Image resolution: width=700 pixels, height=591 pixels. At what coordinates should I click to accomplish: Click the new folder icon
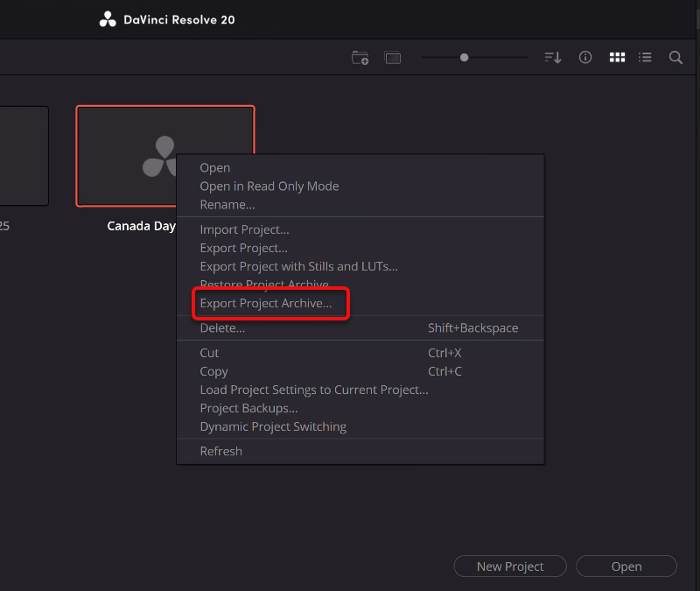pos(360,58)
